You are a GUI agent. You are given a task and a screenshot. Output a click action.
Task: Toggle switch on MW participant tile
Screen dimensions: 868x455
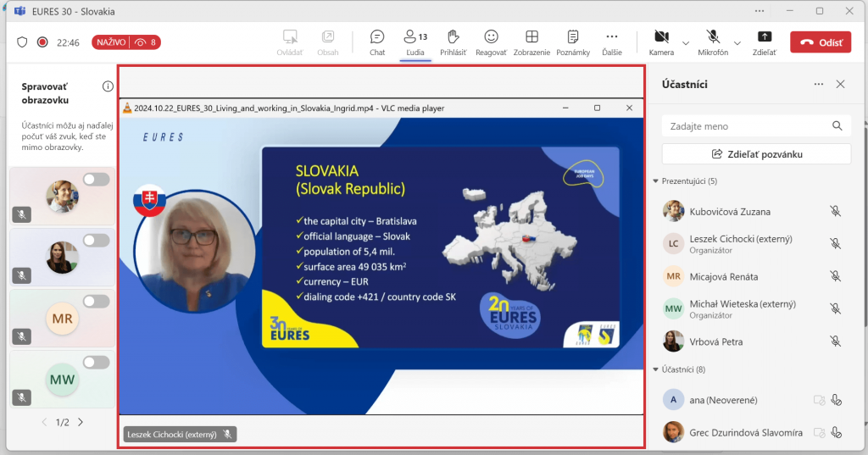tap(97, 363)
